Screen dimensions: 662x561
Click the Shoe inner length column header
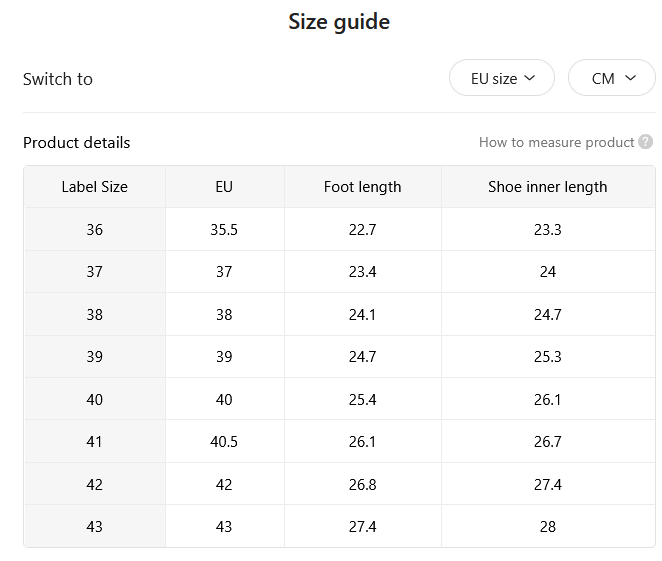coord(548,187)
